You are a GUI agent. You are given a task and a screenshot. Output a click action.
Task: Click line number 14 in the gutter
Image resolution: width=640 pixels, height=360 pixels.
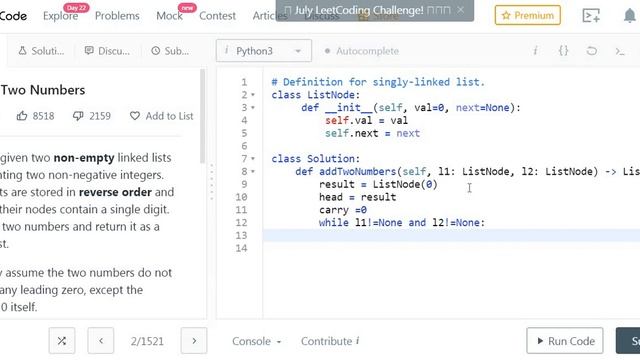(x=241, y=248)
